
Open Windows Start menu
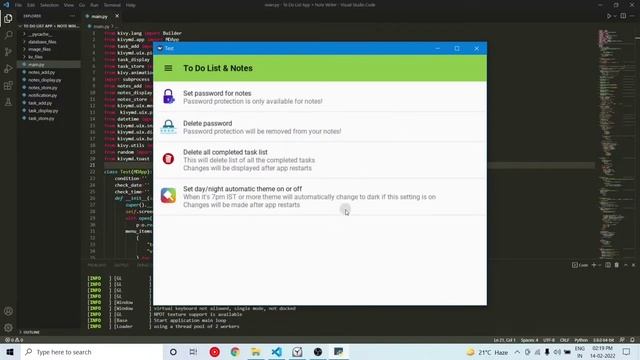click(x=10, y=352)
